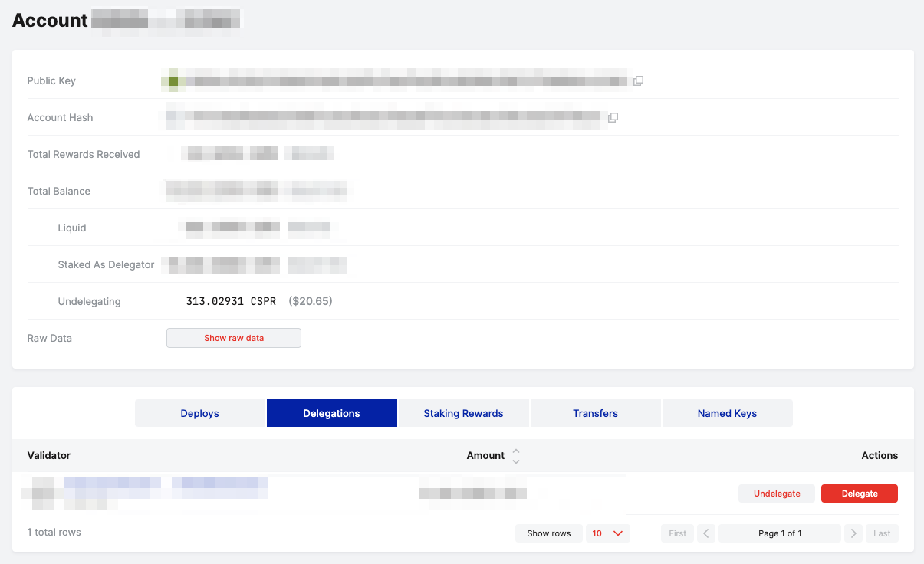Copy the Public Key to clipboard
Viewport: 924px width, 564px height.
pos(638,80)
